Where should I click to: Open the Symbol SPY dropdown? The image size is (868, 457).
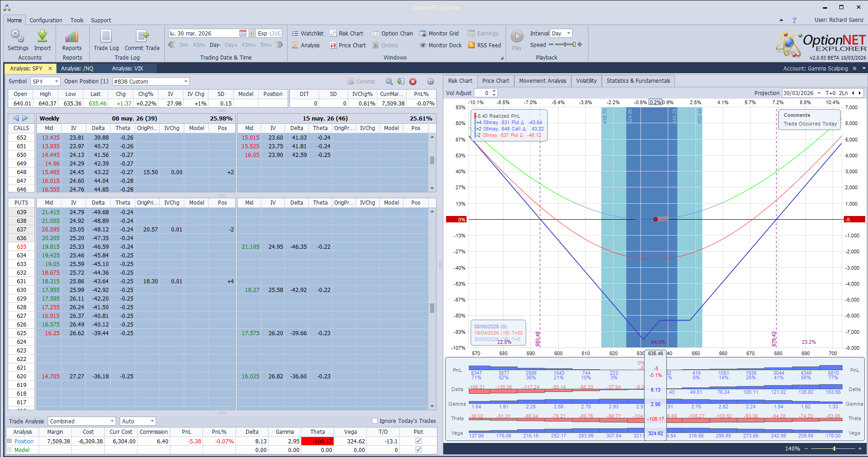[x=56, y=81]
